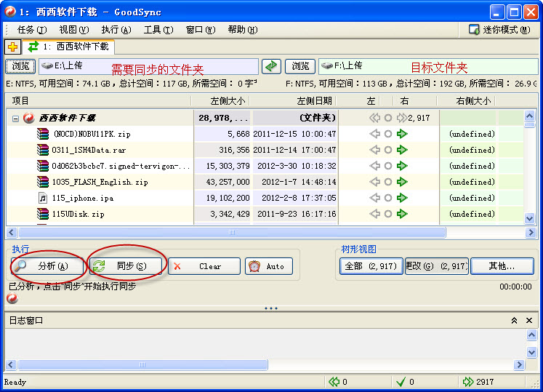Click the 西西软件下载 folder GoodSync icon
The width and height of the screenshot is (543, 392).
tap(29, 118)
